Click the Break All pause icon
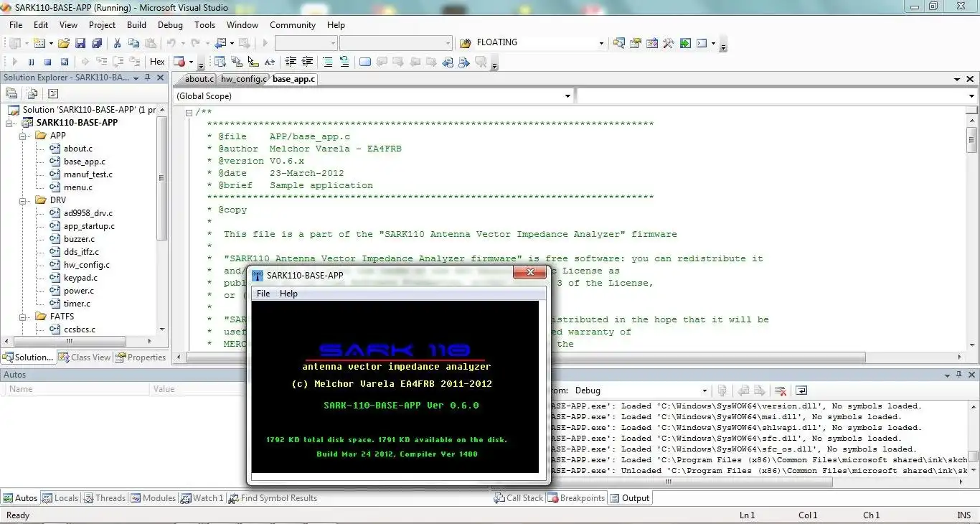Viewport: 980px width, 524px height. pyautogui.click(x=32, y=62)
